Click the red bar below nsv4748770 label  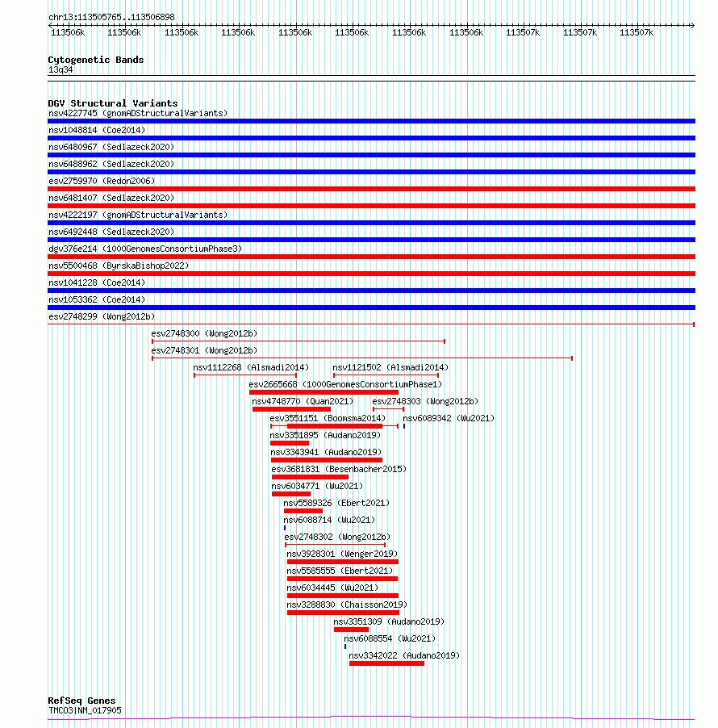291,409
